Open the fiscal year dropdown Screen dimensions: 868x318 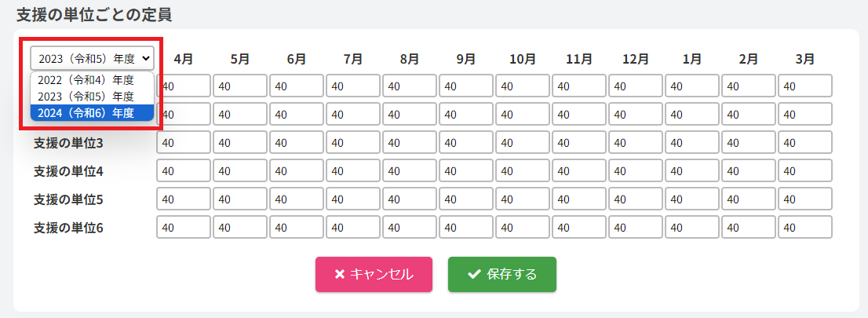(x=92, y=58)
